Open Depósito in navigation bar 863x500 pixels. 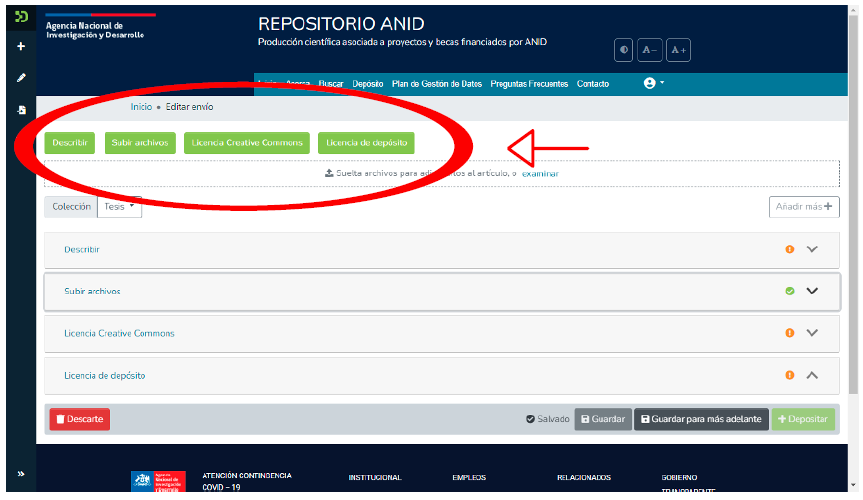368,84
